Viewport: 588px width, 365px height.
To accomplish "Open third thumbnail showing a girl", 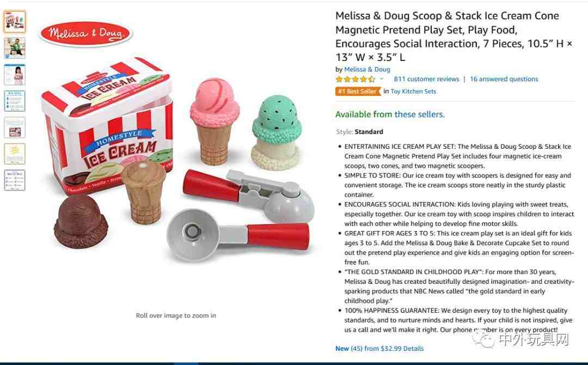I will (x=15, y=74).
